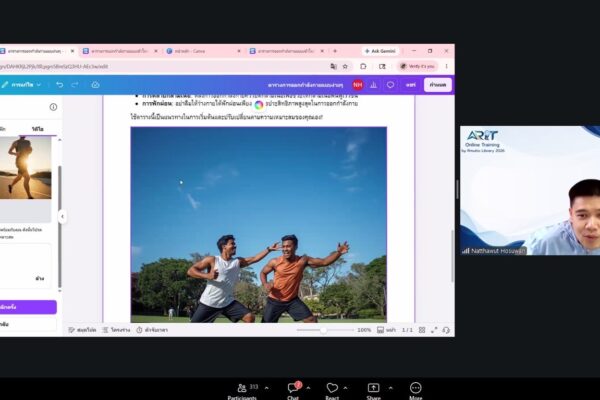600x400 pixels.
Task: Click the presenter's webcam video tile
Action: [530, 191]
